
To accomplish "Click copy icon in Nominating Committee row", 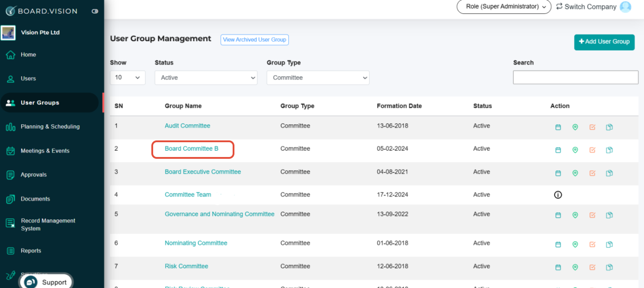I will (x=609, y=244).
